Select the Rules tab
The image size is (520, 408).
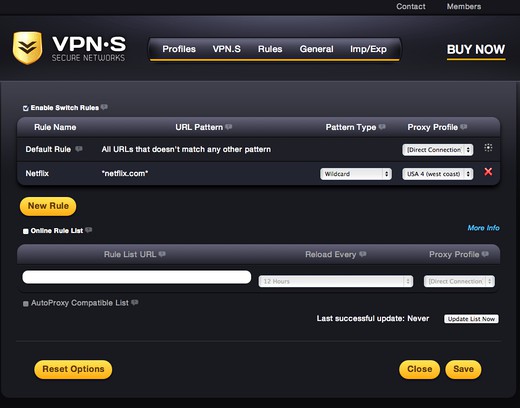click(270, 49)
